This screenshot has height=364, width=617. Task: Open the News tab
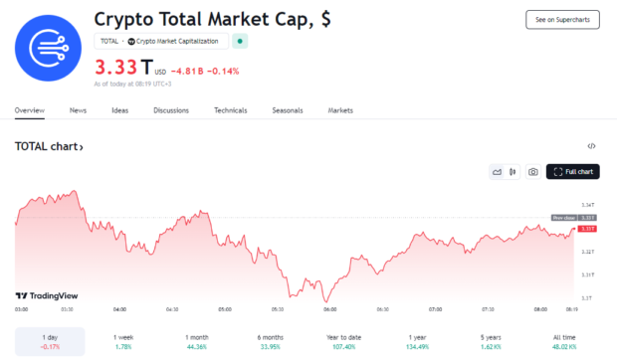(x=78, y=110)
